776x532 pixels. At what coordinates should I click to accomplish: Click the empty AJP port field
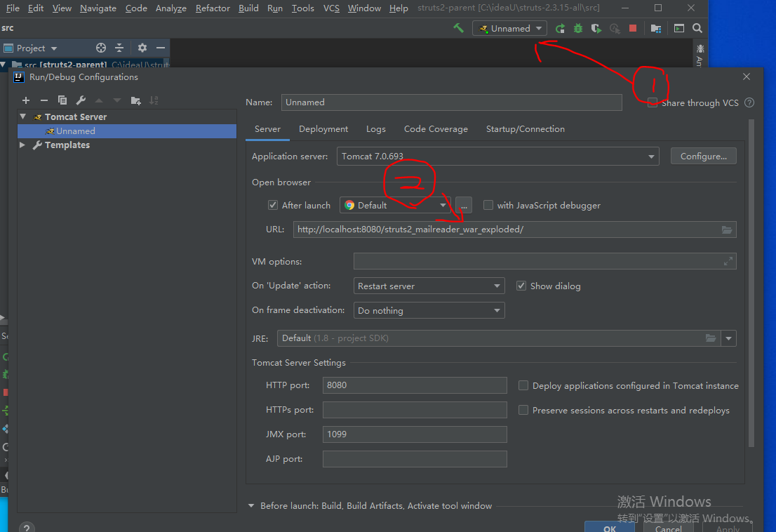415,459
